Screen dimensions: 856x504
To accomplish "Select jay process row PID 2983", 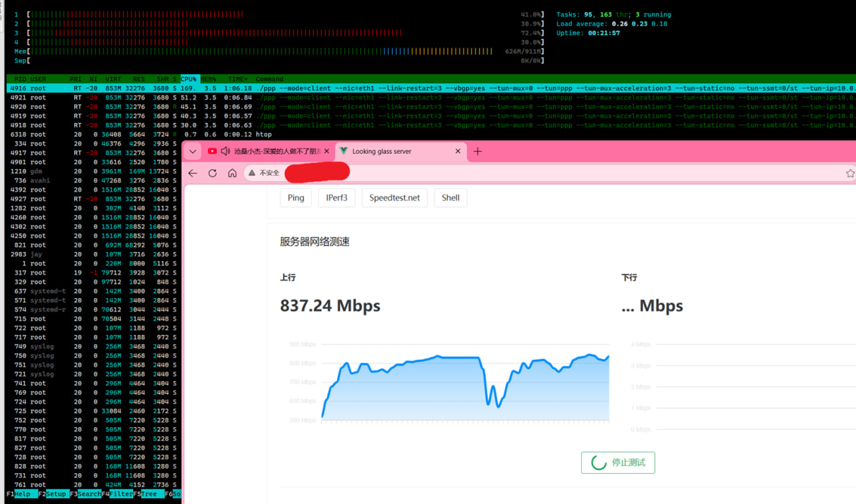I will pyautogui.click(x=94, y=254).
